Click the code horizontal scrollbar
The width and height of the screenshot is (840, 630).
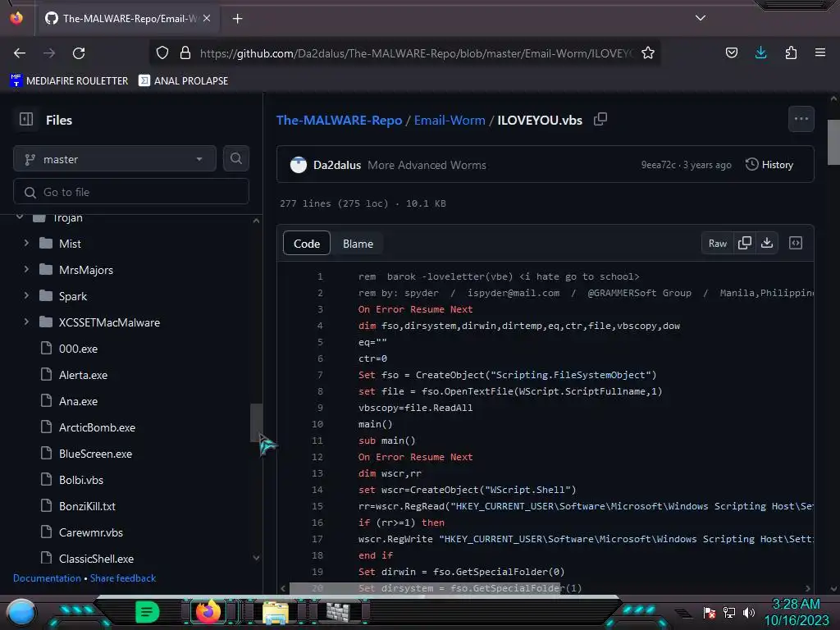point(424,589)
